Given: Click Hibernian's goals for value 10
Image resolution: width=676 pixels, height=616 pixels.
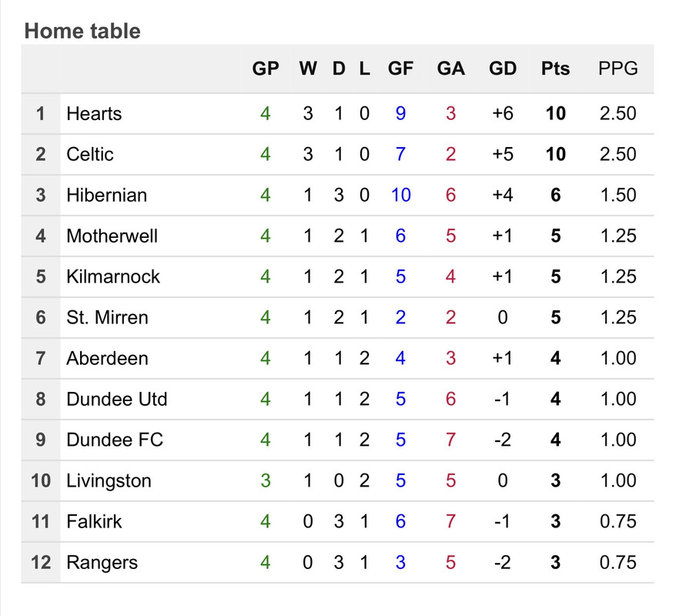Looking at the screenshot, I should coord(400,196).
